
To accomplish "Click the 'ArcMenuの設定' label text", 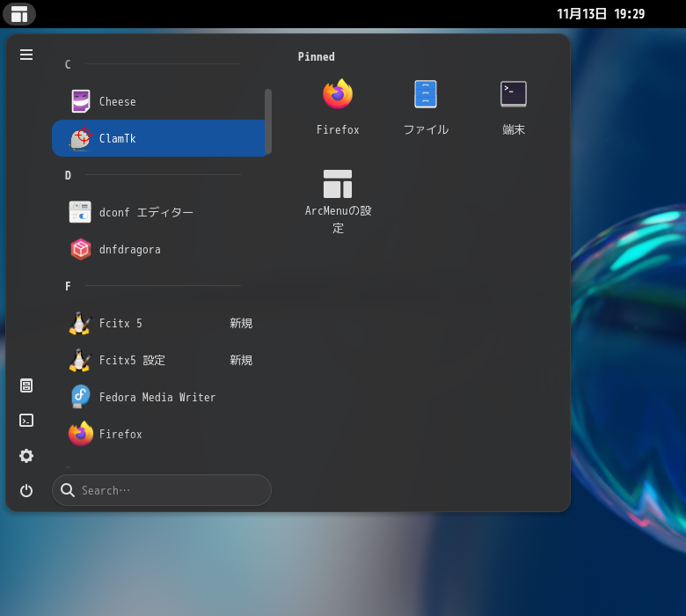I will (338, 219).
